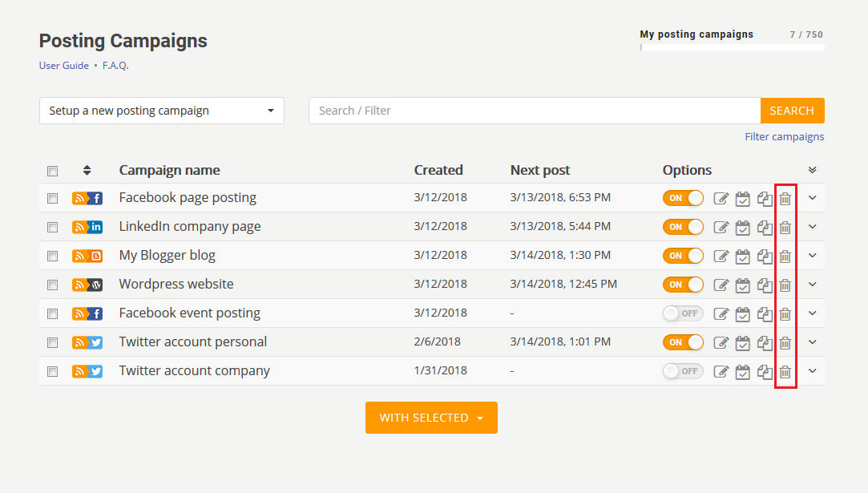Click the Campaign name column header
Viewport: 868px width, 493px height.
tap(169, 170)
